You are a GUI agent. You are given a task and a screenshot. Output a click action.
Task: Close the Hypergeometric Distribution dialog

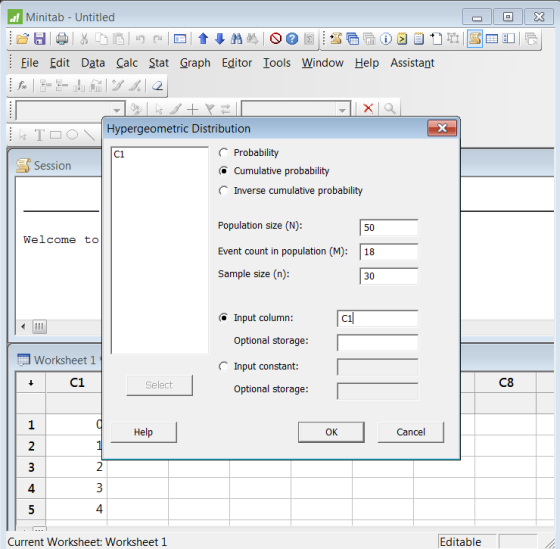(x=442, y=128)
